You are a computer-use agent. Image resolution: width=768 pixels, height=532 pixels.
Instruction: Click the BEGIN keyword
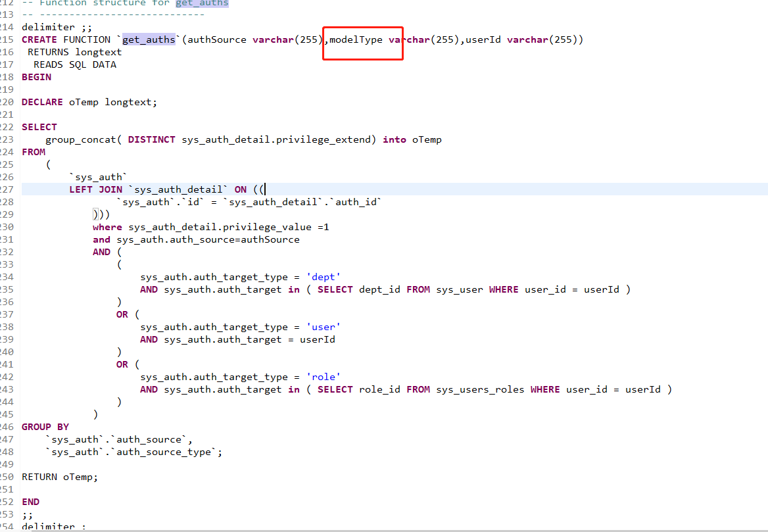[36, 77]
